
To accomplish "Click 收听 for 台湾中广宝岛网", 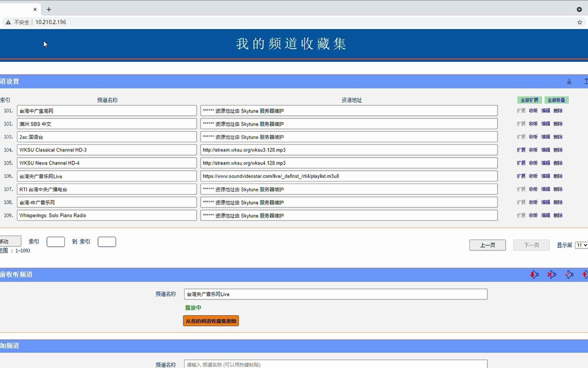I will coord(533,111).
